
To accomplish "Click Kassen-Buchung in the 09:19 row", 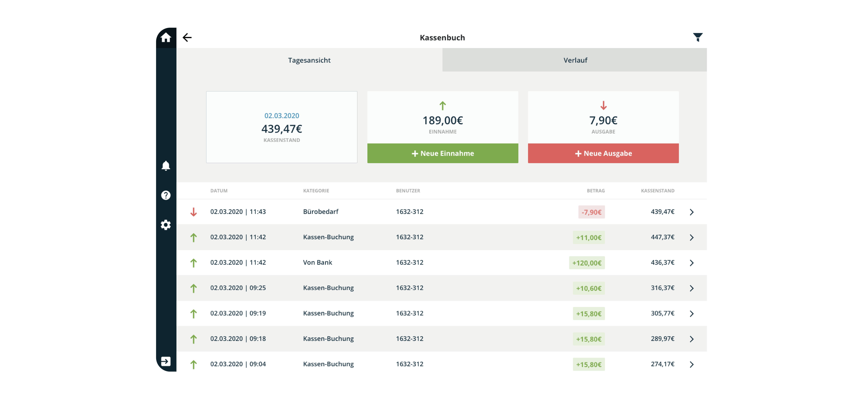I will 328,313.
